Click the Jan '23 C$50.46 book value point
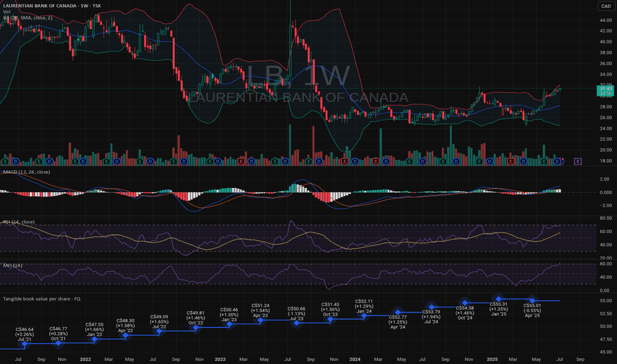Viewport: 617px width, 364px height. click(x=230, y=324)
